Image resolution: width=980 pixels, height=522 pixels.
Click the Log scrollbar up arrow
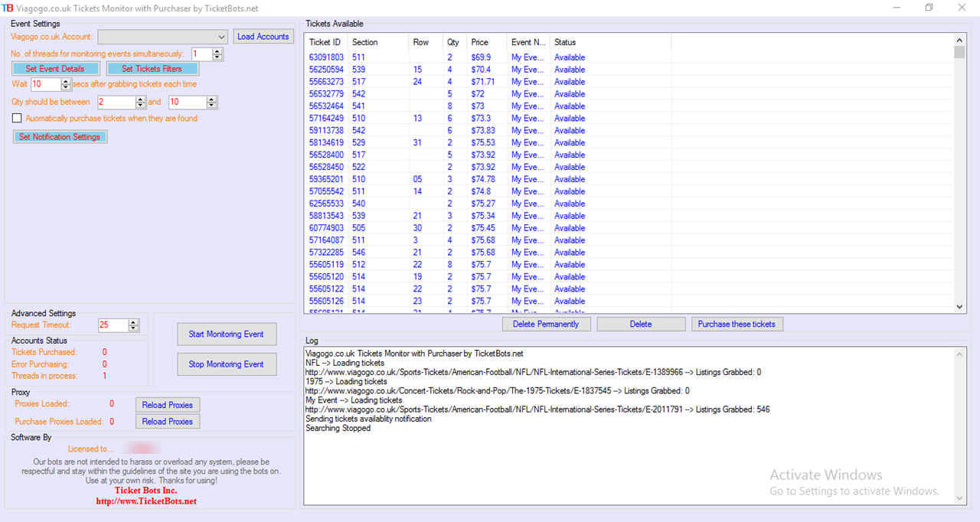pos(960,354)
